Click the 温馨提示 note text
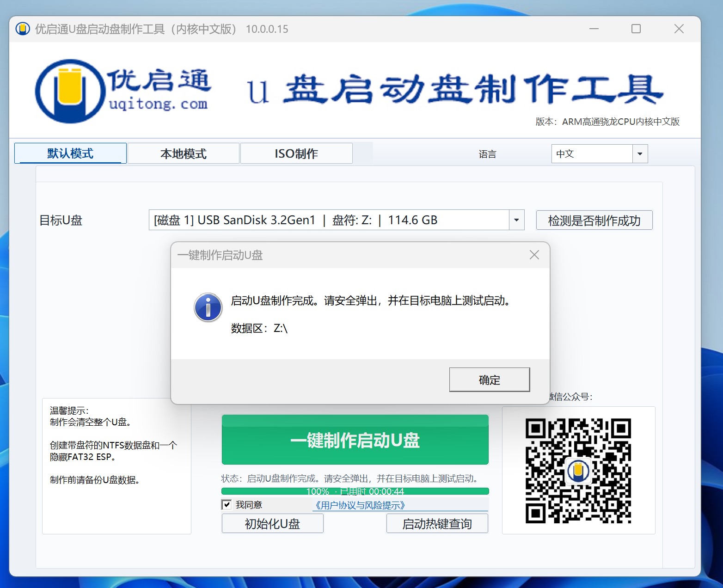The height and width of the screenshot is (588, 723). [69, 410]
